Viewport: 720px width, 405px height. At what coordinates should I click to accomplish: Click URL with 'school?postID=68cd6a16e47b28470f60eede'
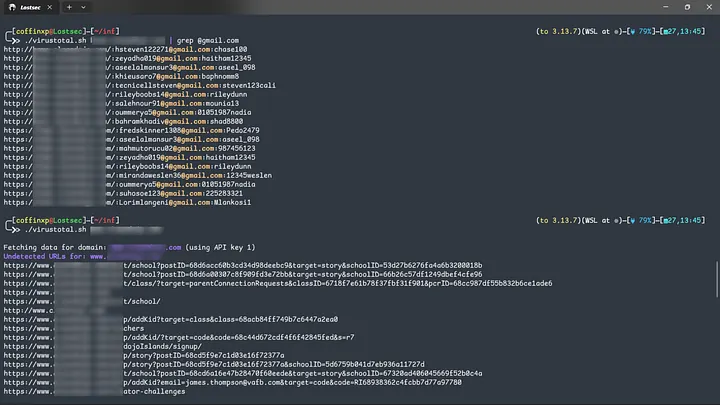[243, 373]
